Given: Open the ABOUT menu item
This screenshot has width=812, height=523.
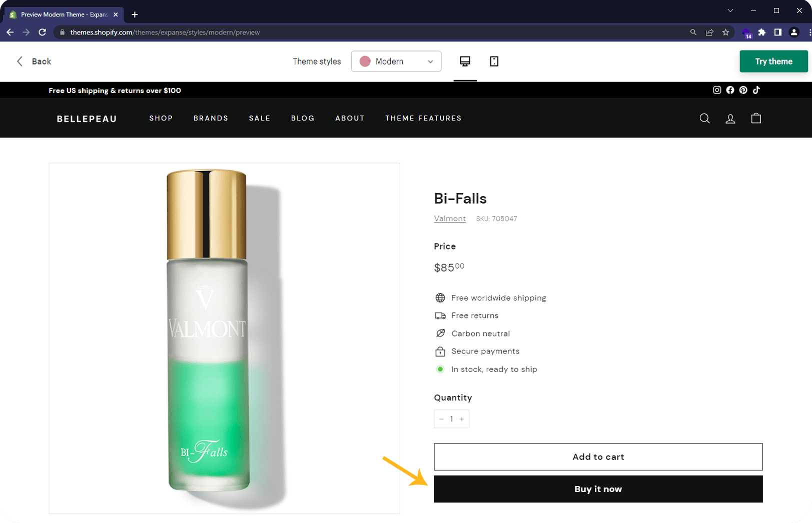Looking at the screenshot, I should click(350, 118).
